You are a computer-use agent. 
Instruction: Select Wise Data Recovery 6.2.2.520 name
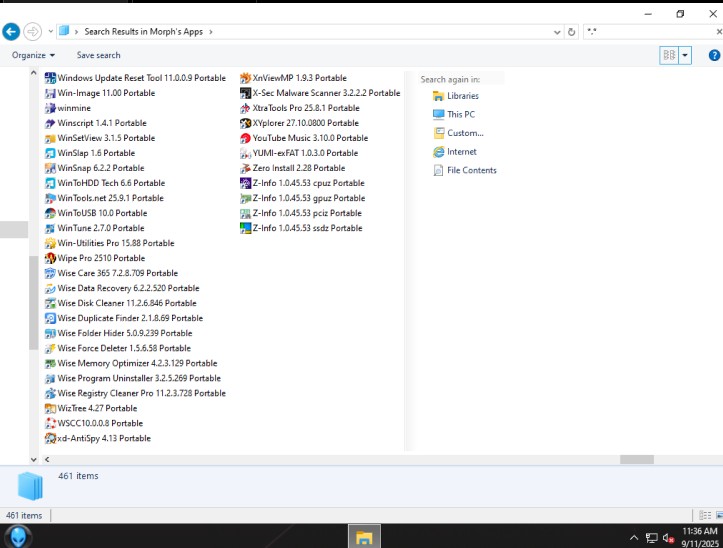[x=128, y=288]
